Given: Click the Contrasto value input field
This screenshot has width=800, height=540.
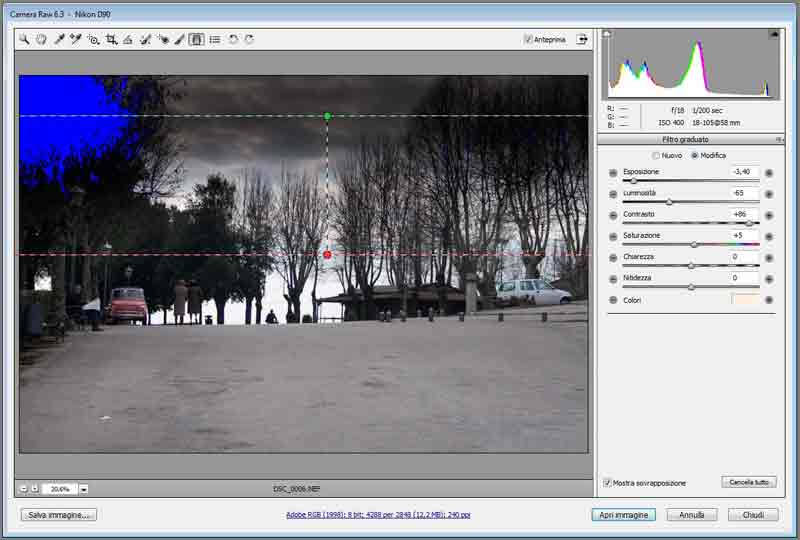Looking at the screenshot, I should coord(744,214).
